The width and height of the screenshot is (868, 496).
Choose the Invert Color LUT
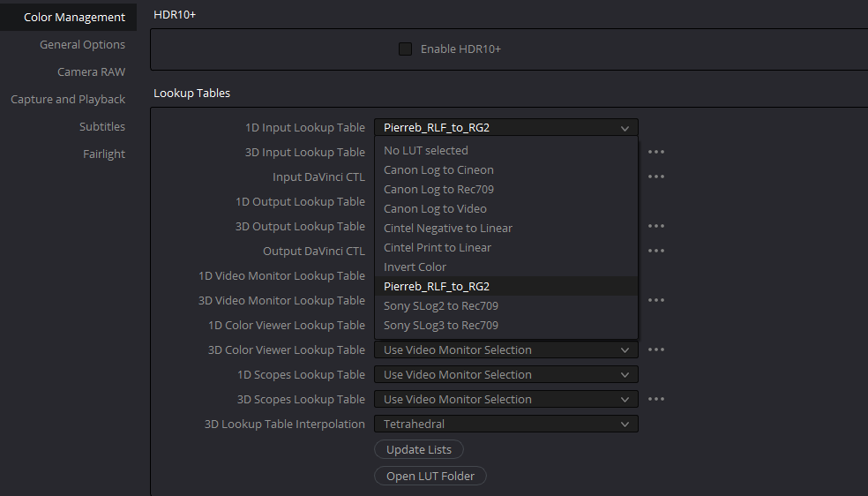click(x=506, y=267)
